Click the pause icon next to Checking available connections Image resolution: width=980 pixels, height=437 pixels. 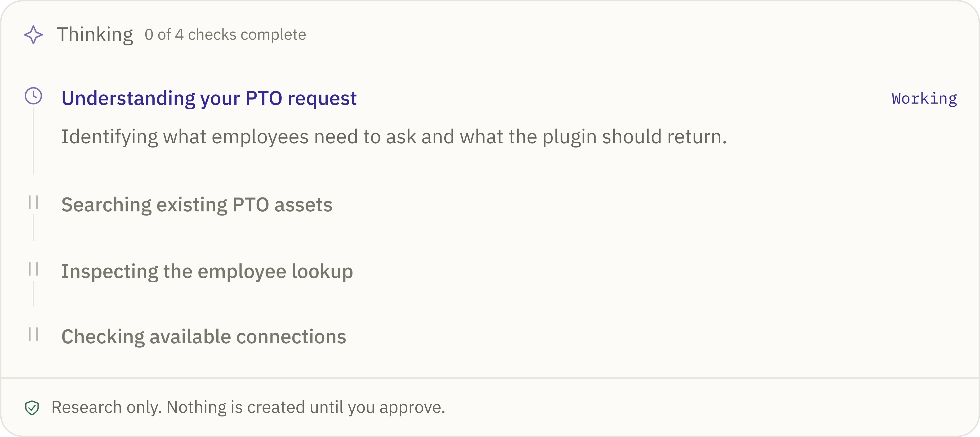pyautogui.click(x=33, y=334)
